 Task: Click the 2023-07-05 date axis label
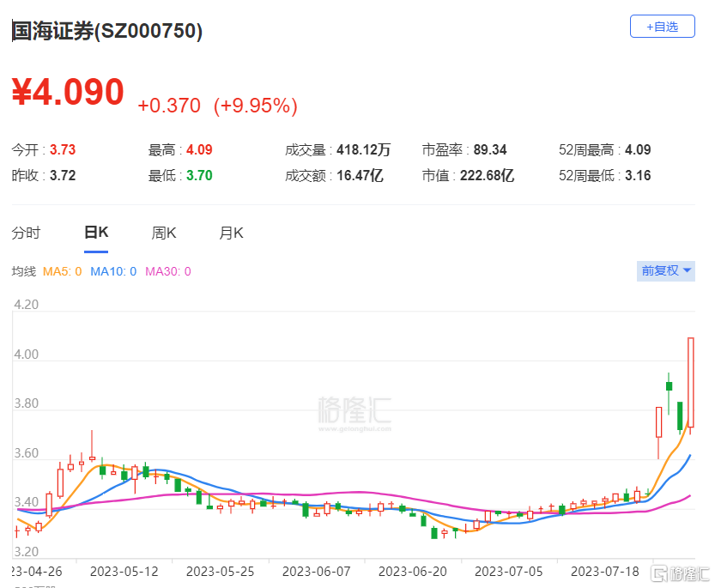click(x=509, y=572)
